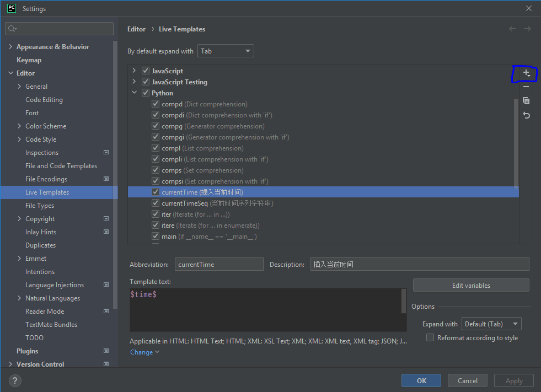The image size is (541, 392).
Task: Uncheck the JavaScript Testing group checkbox
Action: tap(146, 82)
